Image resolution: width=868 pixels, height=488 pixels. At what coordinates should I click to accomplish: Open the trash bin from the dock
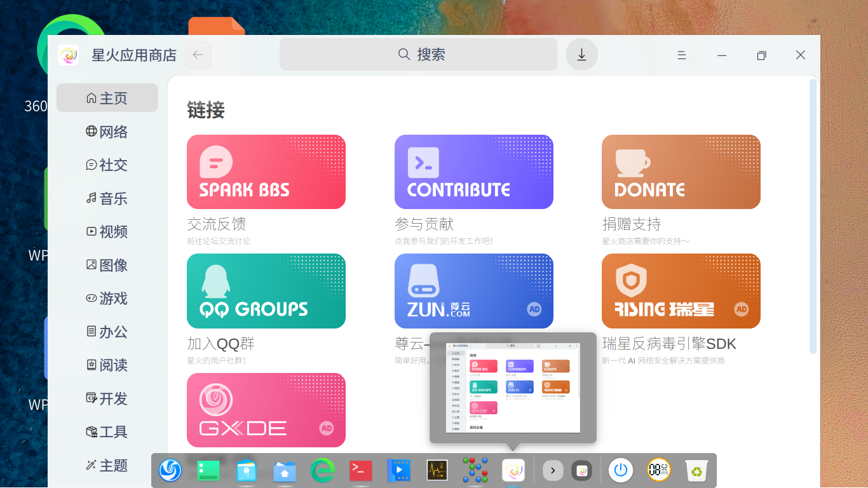click(696, 470)
